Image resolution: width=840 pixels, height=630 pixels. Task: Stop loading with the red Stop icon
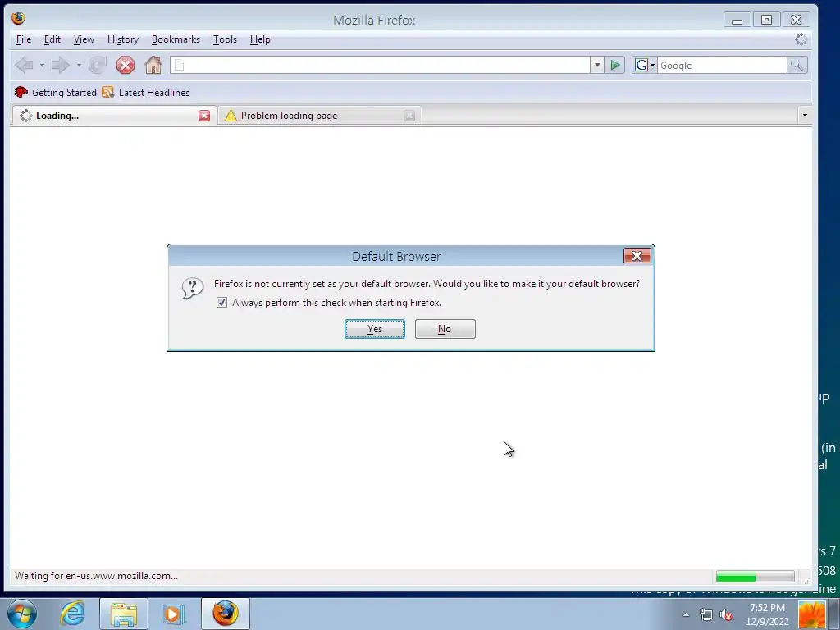(126, 66)
